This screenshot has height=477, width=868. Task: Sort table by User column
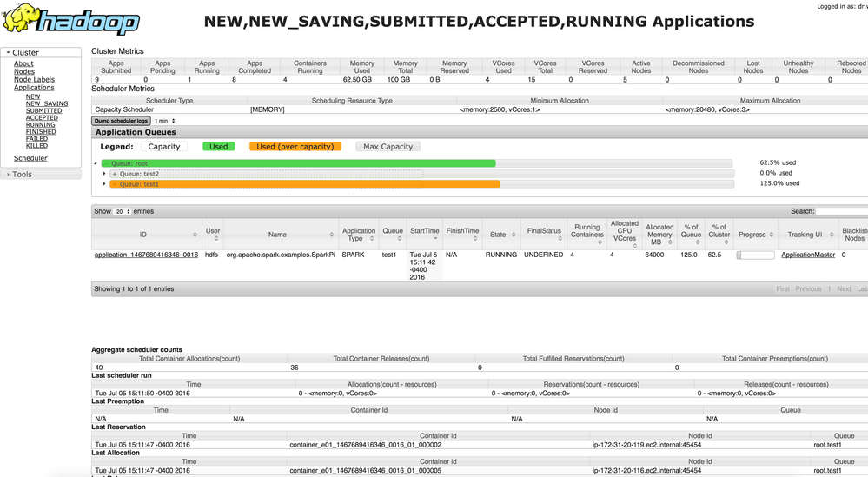(213, 235)
